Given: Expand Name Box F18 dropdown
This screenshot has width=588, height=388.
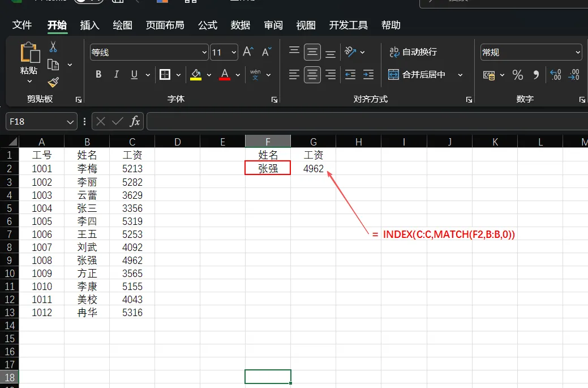Looking at the screenshot, I should pos(70,122).
